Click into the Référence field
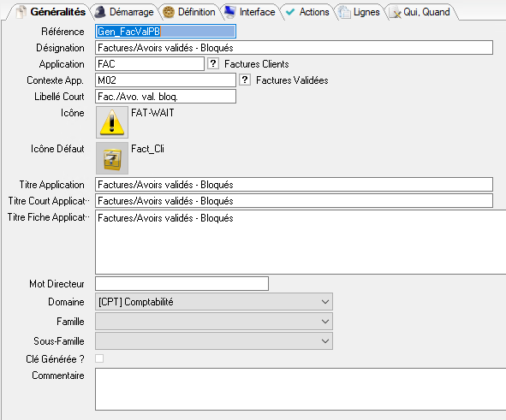 coord(165,32)
